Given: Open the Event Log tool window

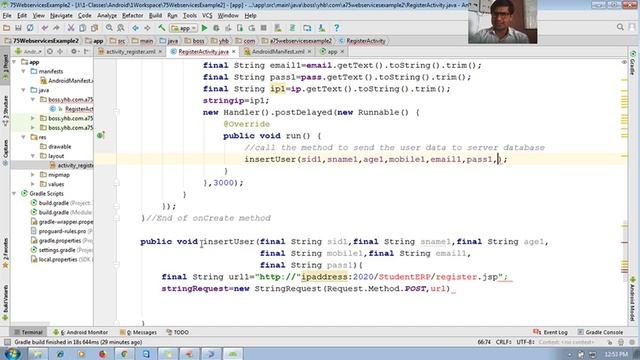Looking at the screenshot, I should (x=550, y=332).
